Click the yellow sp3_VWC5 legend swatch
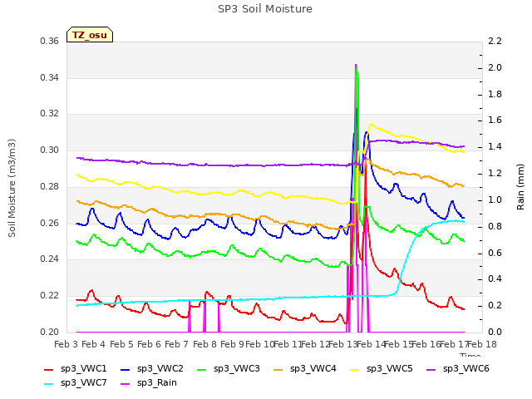 (355, 369)
